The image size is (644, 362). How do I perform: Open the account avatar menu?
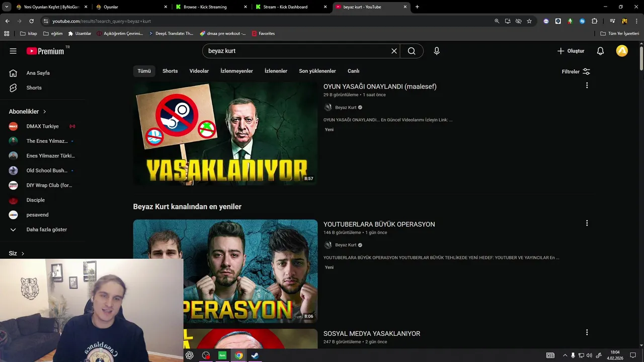622,51
